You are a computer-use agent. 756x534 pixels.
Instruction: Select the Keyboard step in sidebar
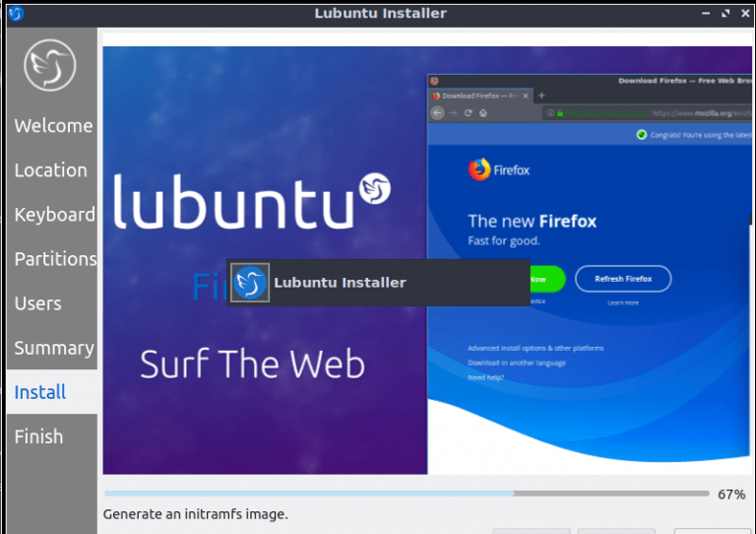point(54,215)
